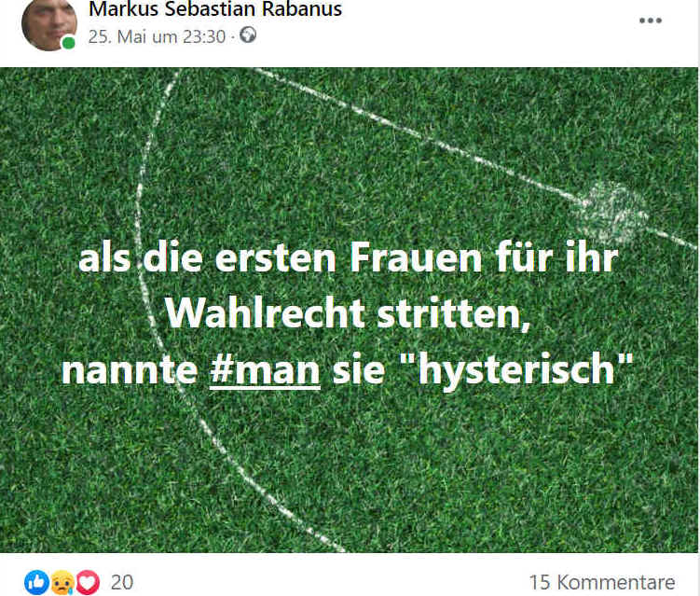This screenshot has height=596, width=700.
Task: Open Markus Sebastian Rabanus profile picture
Action: [48, 22]
